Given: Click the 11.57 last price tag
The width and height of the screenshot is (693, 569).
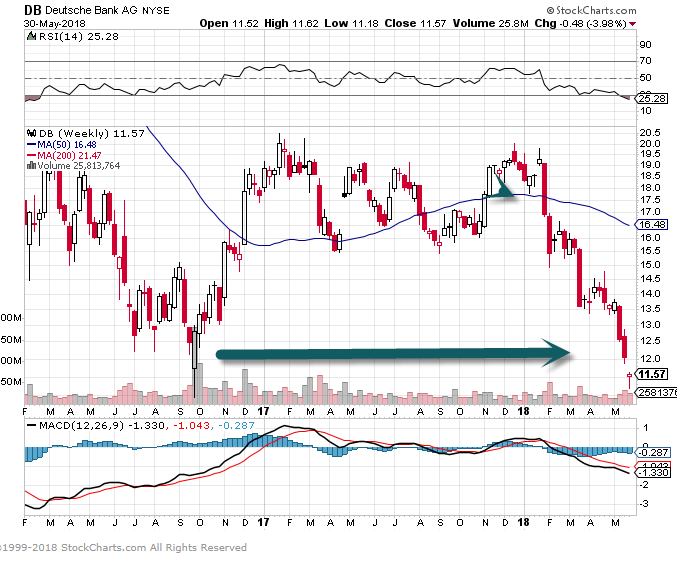Looking at the screenshot, I should tap(652, 374).
